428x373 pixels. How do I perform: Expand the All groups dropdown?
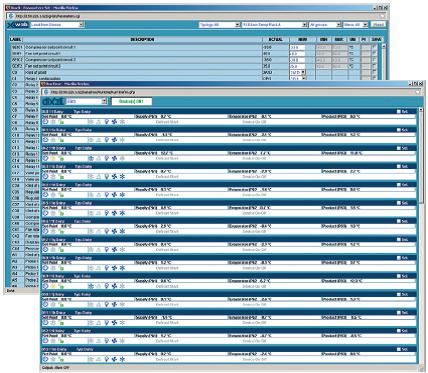pyautogui.click(x=325, y=25)
